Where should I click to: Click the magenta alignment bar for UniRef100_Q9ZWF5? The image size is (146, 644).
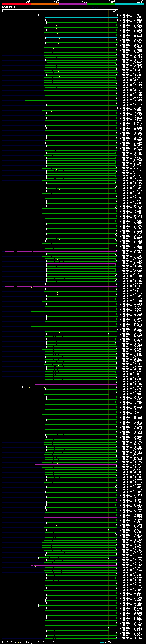61,251
